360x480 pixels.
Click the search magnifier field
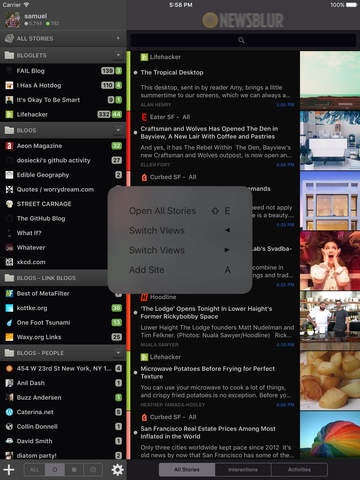point(242,40)
